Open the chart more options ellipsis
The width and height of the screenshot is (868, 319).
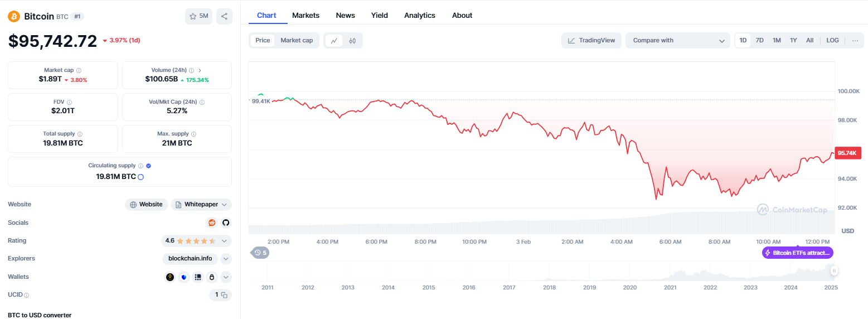pos(855,40)
